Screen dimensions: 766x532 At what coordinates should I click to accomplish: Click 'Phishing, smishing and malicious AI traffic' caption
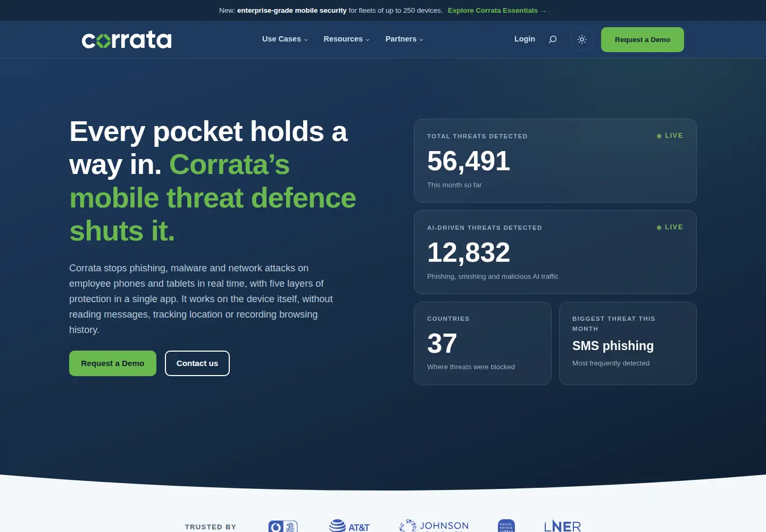[493, 277]
